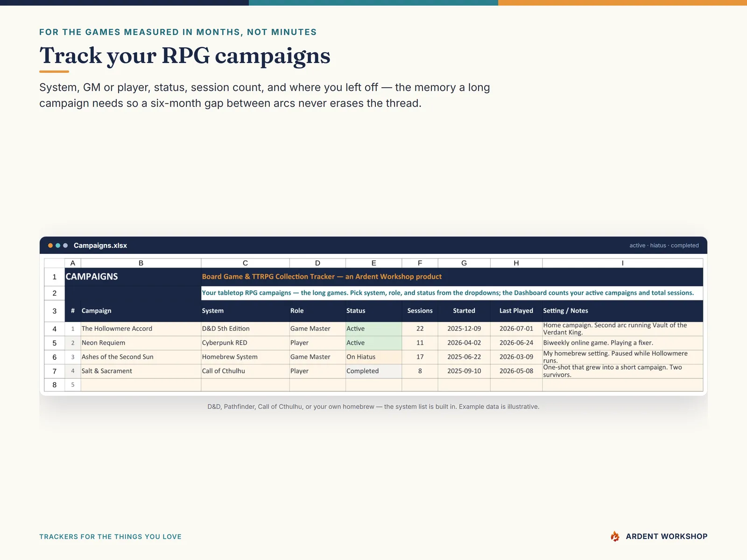
Task: Click the Started column header cell
Action: (464, 311)
